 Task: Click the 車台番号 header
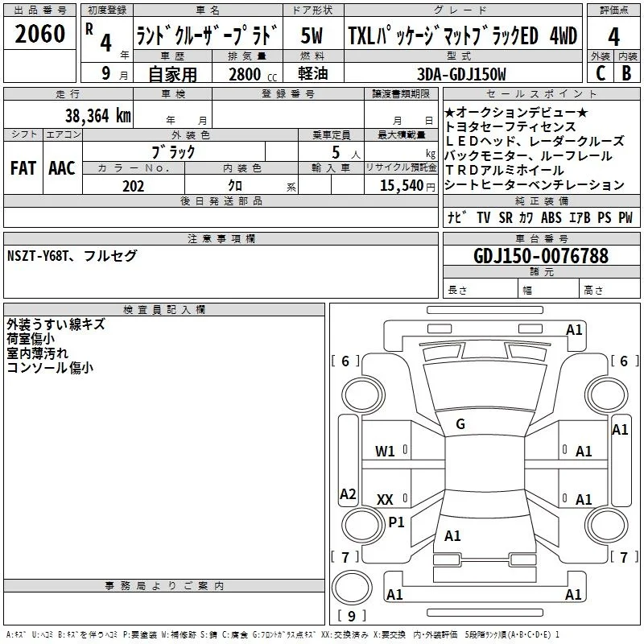[x=541, y=238]
